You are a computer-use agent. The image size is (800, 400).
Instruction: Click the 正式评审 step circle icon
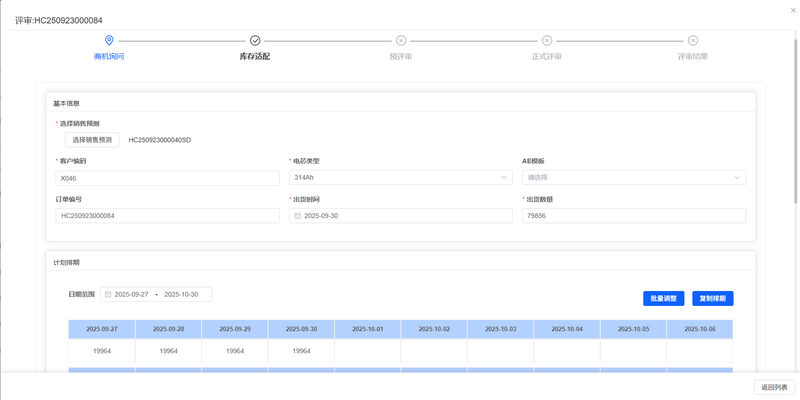pyautogui.click(x=547, y=40)
